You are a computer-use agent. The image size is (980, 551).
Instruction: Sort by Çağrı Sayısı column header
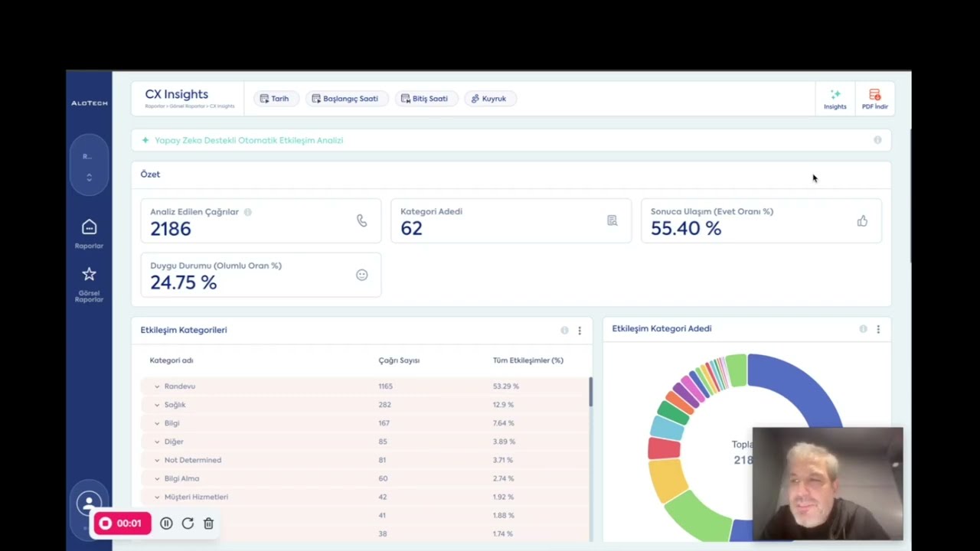tap(399, 360)
